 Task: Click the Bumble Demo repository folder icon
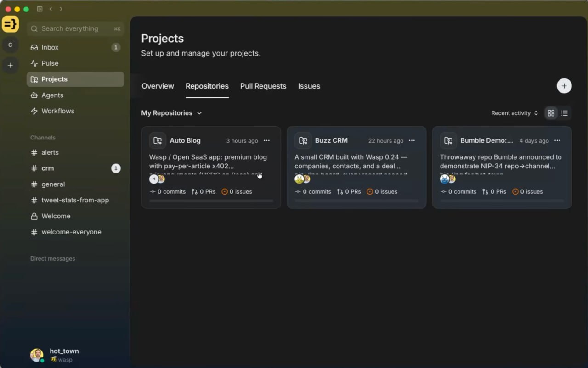(448, 140)
